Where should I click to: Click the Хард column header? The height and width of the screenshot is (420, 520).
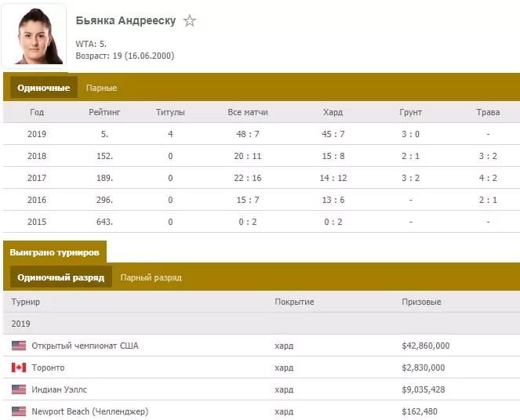(x=333, y=112)
